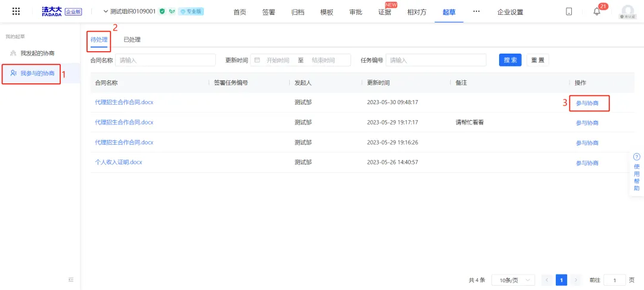
Task: Expand the ··· more menu in navigation
Action: (x=476, y=11)
